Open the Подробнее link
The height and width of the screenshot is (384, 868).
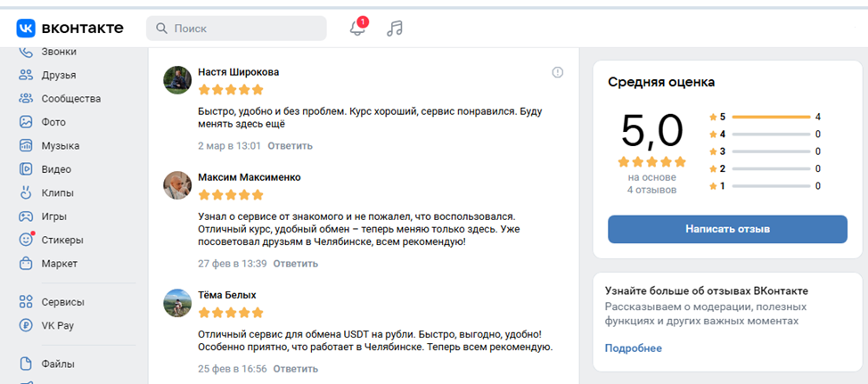[x=634, y=348]
